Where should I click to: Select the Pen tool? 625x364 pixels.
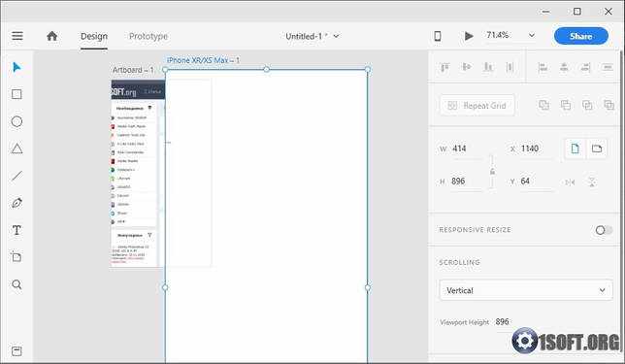click(x=16, y=203)
